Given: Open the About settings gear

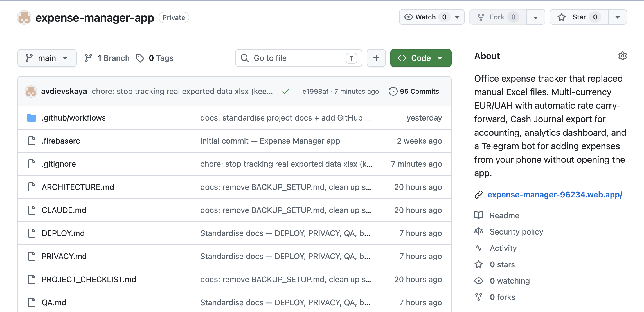Looking at the screenshot, I should tap(622, 56).
